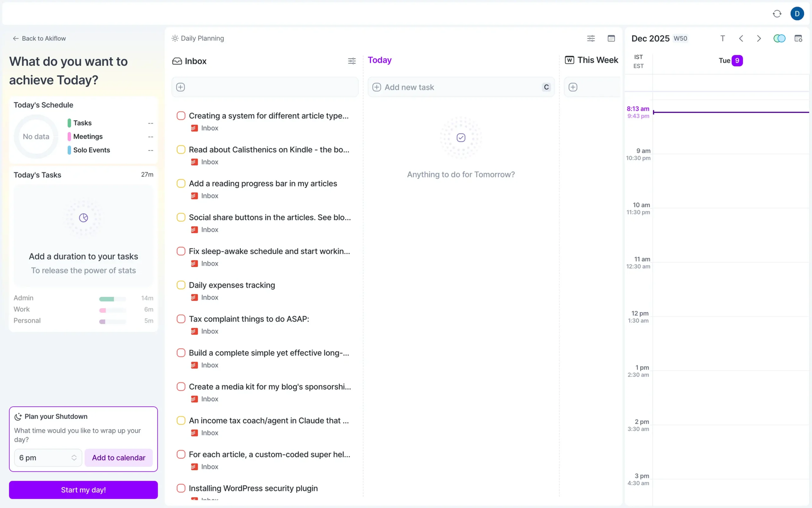Open calendar settings via the calendar-gear icon

(798, 38)
